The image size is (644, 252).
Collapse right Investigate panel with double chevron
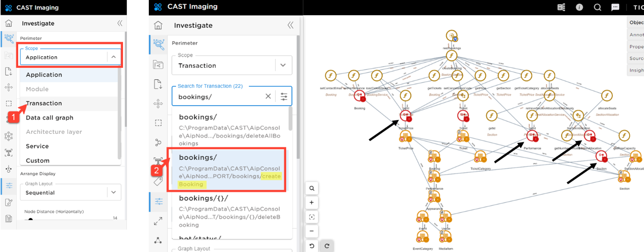tap(290, 25)
